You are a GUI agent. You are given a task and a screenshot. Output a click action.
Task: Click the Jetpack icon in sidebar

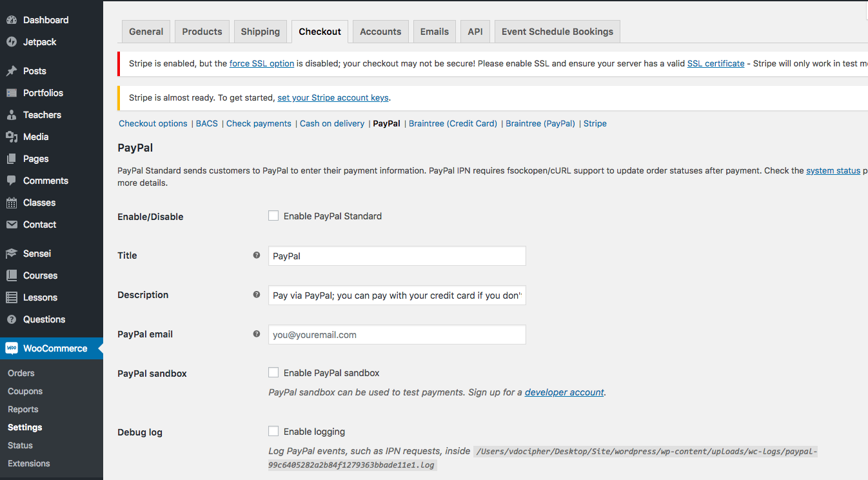point(12,42)
